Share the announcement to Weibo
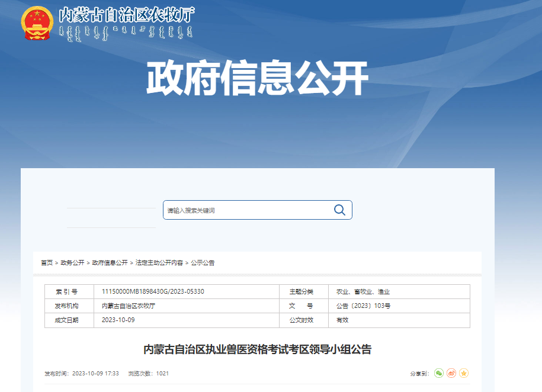Screen dimensions: 542x392 click(451, 373)
